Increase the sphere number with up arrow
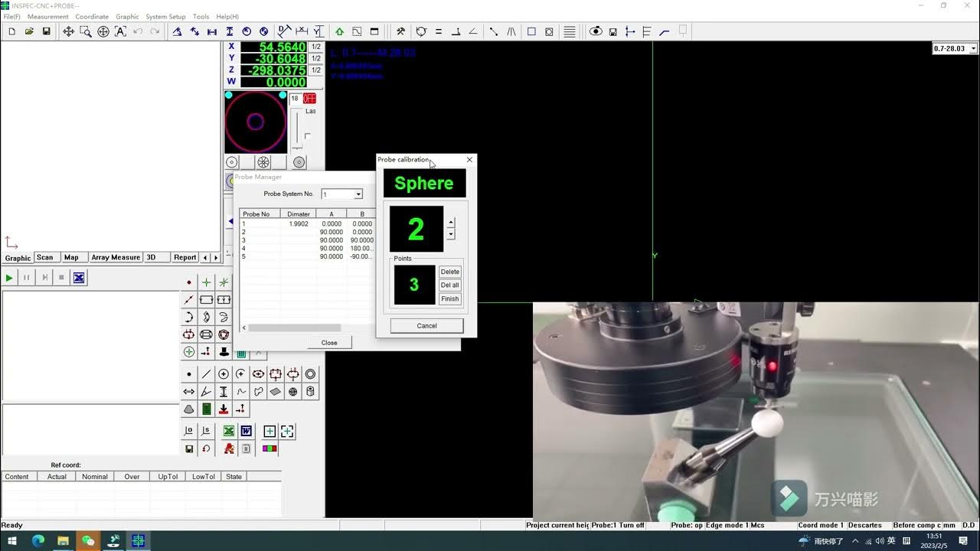 click(x=450, y=223)
